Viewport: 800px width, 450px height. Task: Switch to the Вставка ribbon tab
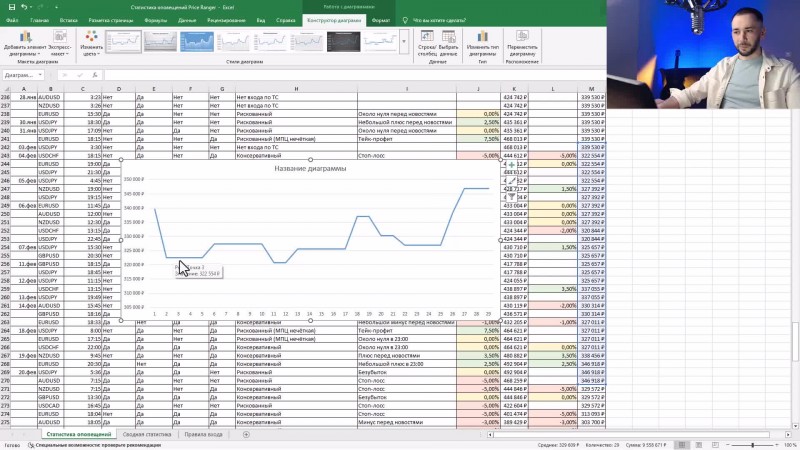tap(68, 20)
